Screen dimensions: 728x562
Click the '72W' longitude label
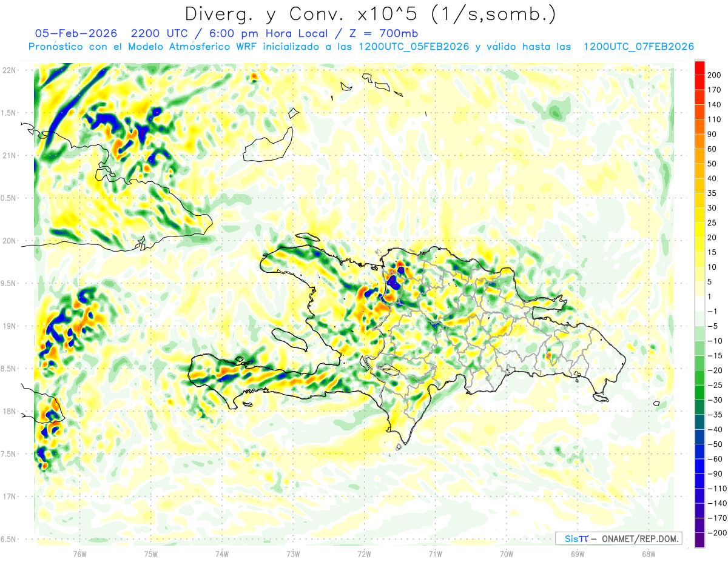[364, 554]
